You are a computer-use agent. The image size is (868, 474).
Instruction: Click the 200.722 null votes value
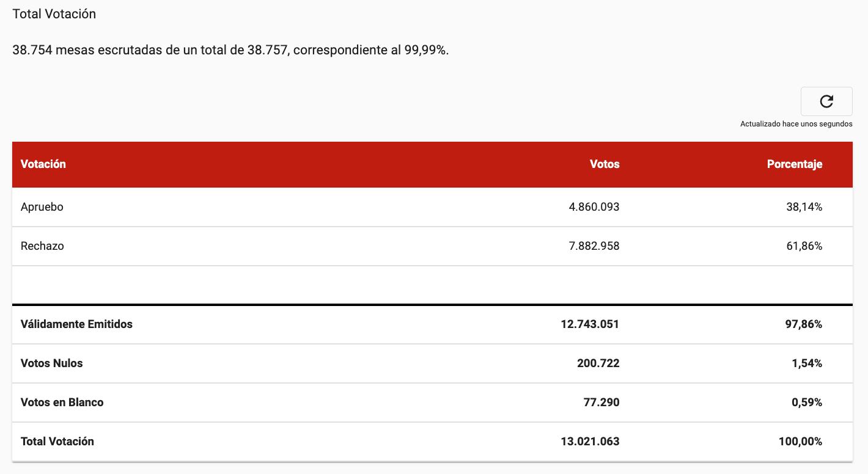point(598,363)
